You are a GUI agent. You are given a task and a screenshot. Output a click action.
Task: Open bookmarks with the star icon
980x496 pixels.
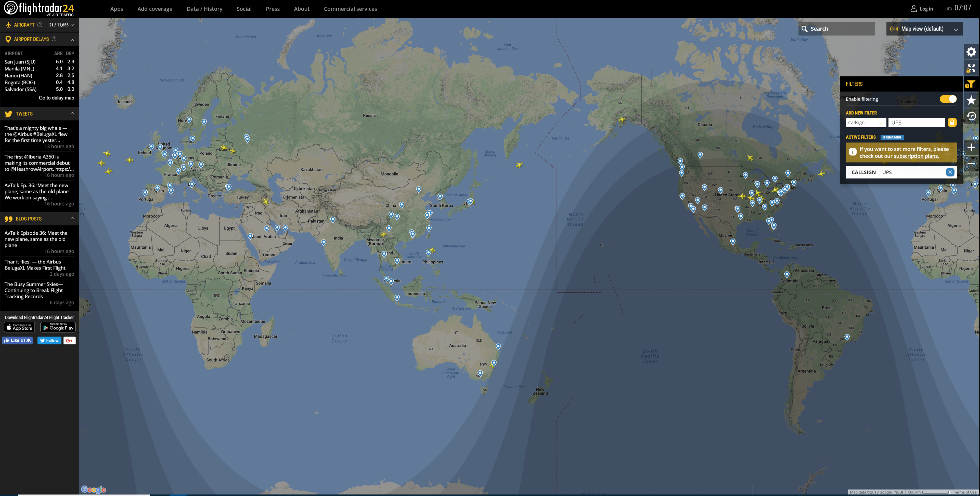pyautogui.click(x=971, y=100)
